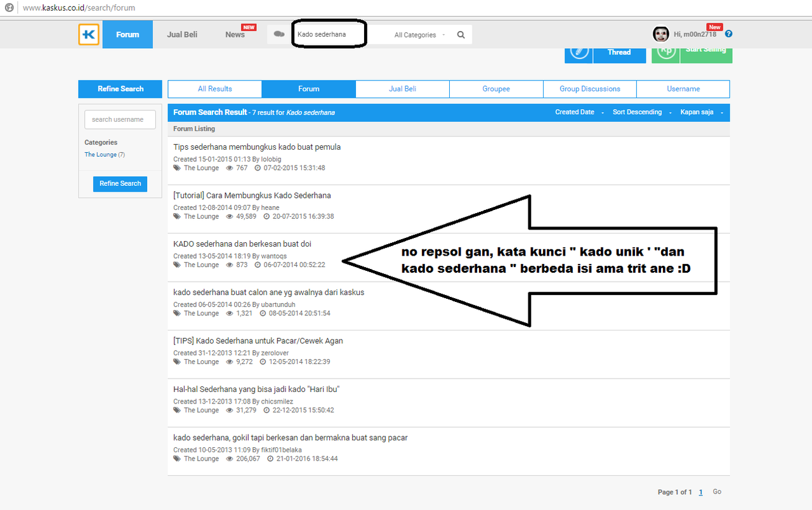Switch to the Forum results tab
Image resolution: width=812 pixels, height=510 pixels.
[309, 89]
